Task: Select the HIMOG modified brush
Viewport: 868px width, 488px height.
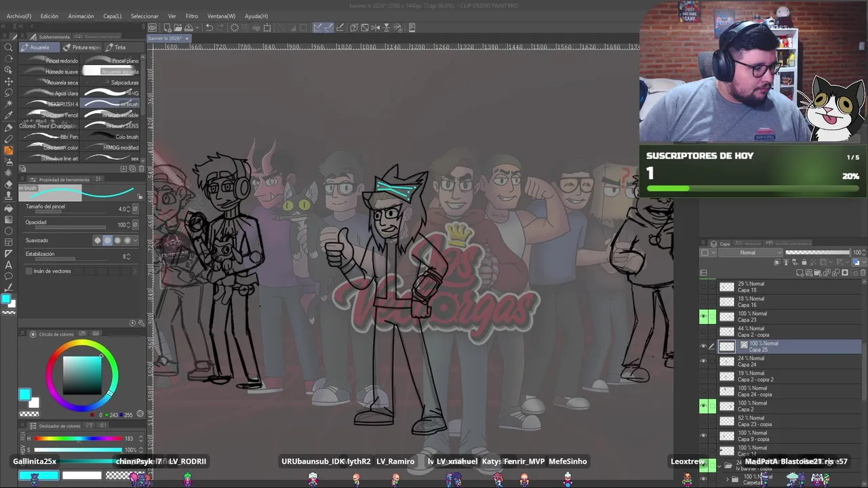Action: pos(111,148)
